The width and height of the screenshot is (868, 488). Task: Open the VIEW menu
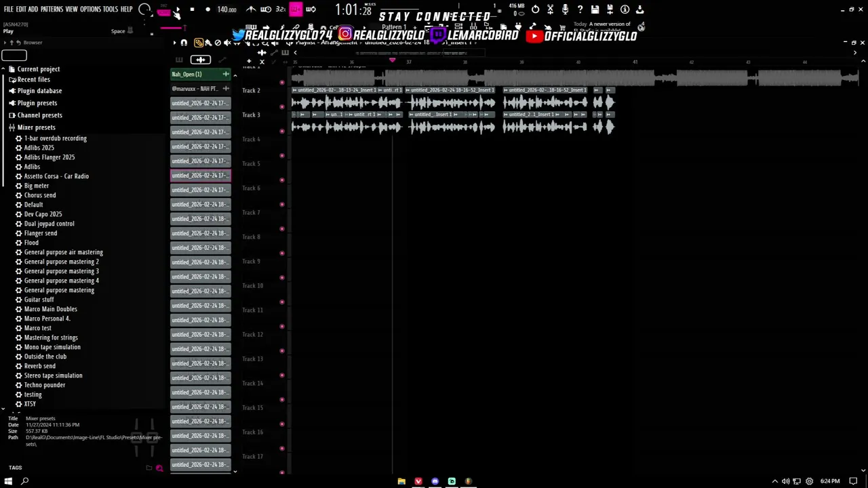click(71, 9)
